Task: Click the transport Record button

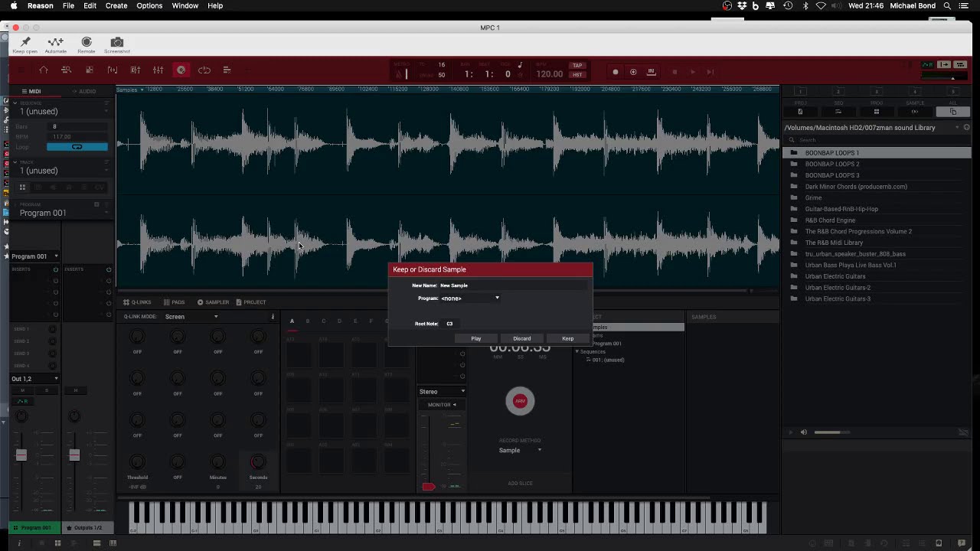Action: click(x=616, y=72)
